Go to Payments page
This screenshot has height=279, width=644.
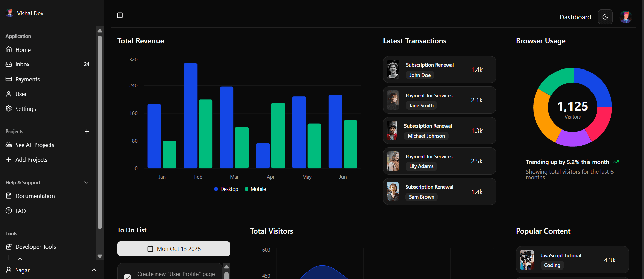tap(48, 79)
